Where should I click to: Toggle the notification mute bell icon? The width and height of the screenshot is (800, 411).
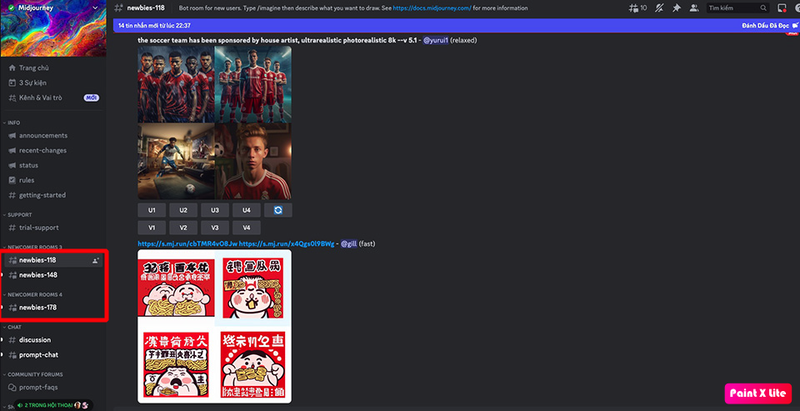660,8
